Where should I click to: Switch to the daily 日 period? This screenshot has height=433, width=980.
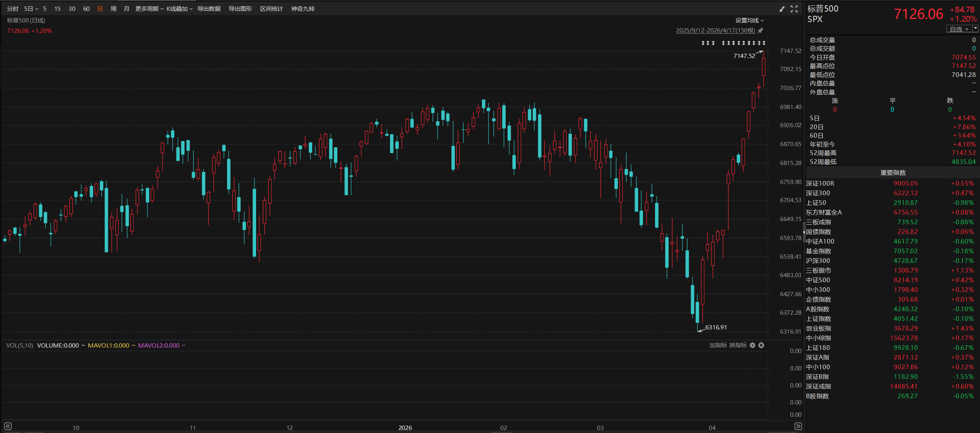[x=100, y=9]
